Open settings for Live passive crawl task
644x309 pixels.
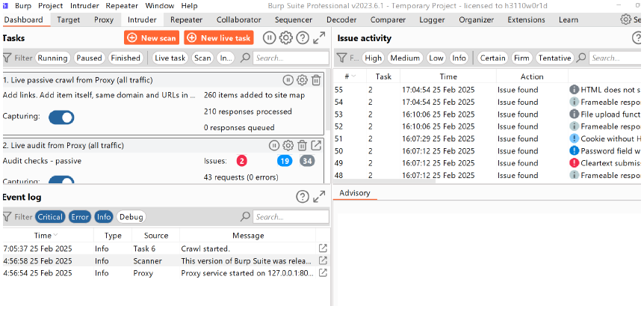[302, 80]
